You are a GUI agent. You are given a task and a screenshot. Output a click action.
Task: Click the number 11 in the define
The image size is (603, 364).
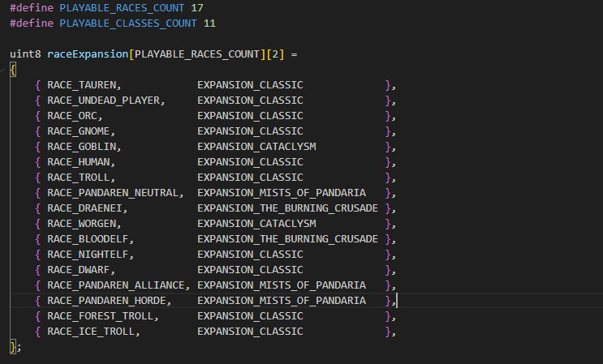[x=209, y=24]
